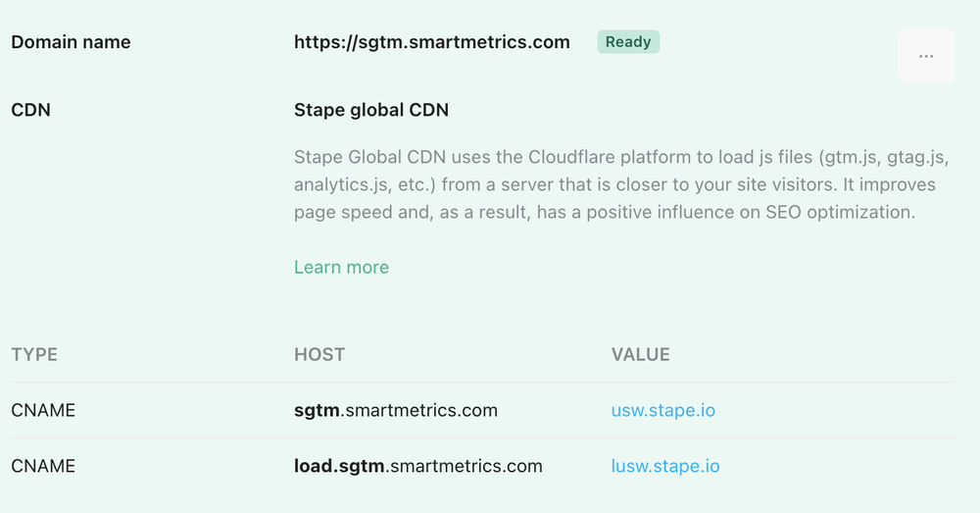Click the Stape Global CDN description paragraph

[622, 184]
